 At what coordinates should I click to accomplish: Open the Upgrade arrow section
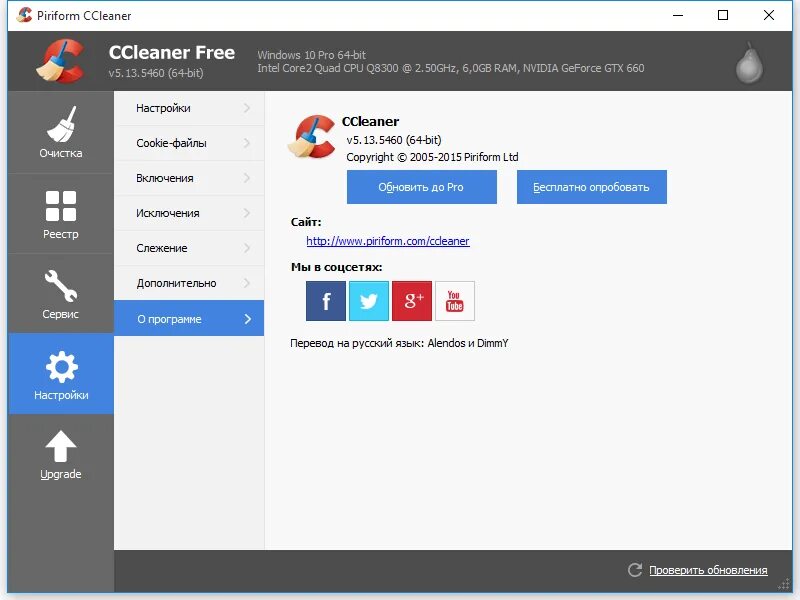61,455
